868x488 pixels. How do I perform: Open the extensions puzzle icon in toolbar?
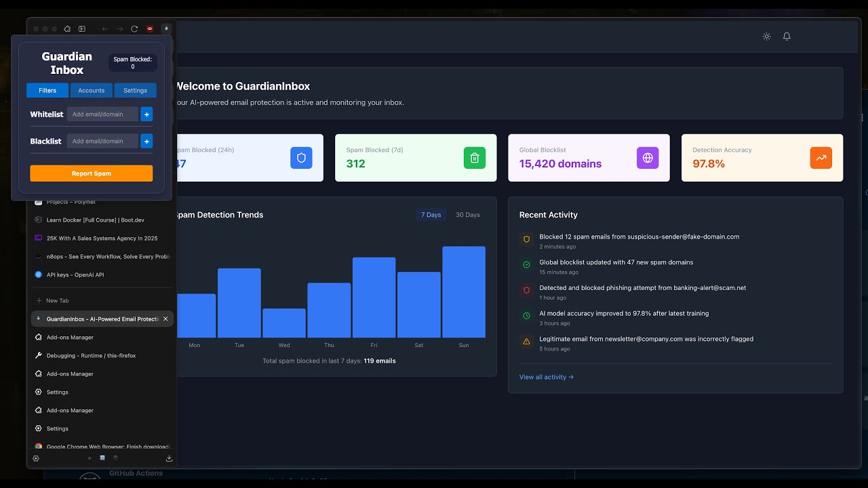(67, 28)
